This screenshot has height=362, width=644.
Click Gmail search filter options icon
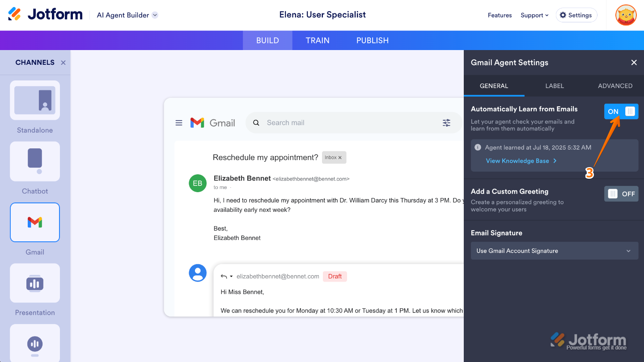point(446,123)
